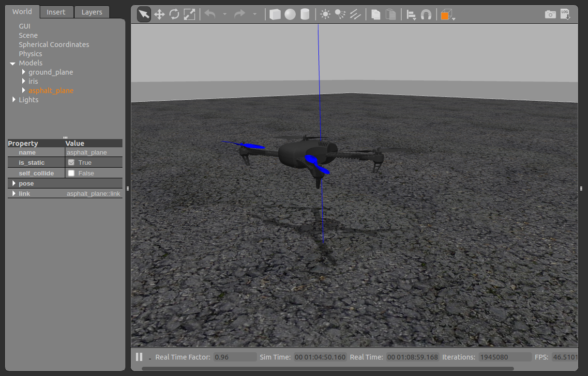Toggle the is_static checkbox
Screen dimensions: 588x376
pos(72,163)
